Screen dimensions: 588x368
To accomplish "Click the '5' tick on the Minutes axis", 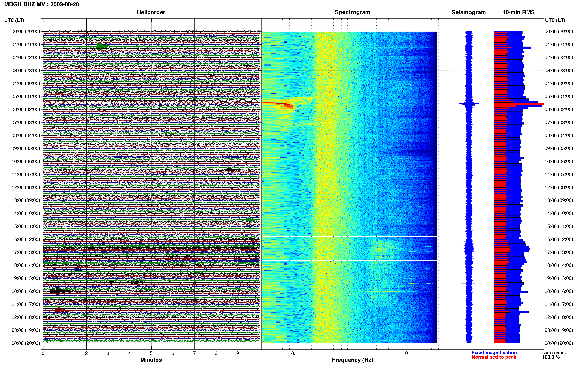I will (x=151, y=353).
